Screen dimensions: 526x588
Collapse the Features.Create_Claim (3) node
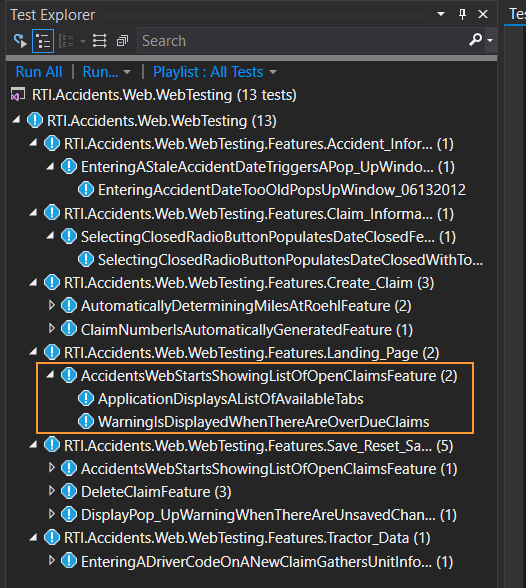[33, 282]
